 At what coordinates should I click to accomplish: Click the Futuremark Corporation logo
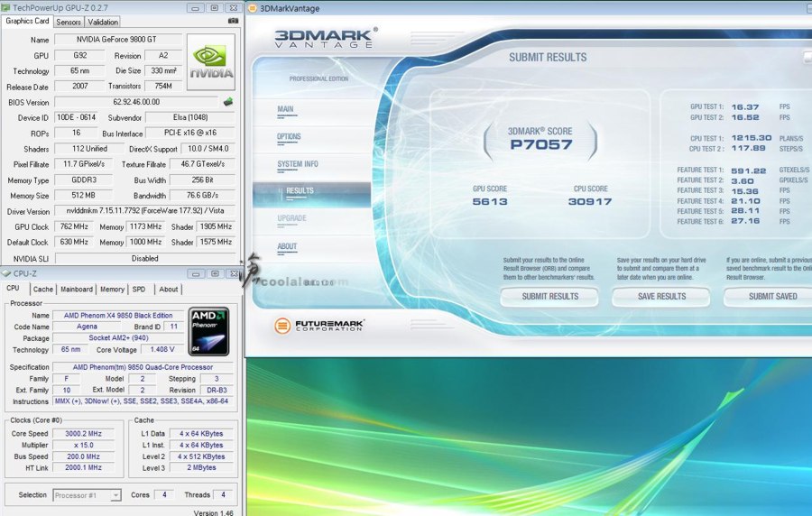[319, 326]
